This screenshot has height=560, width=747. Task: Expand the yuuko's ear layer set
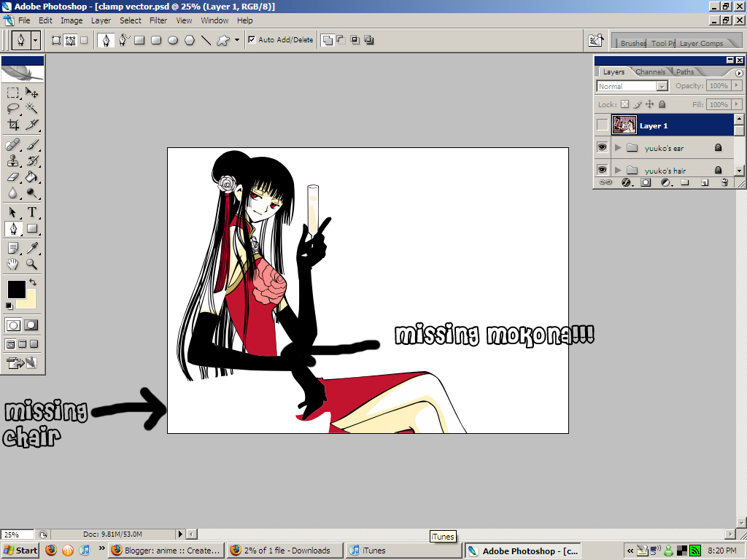click(618, 147)
